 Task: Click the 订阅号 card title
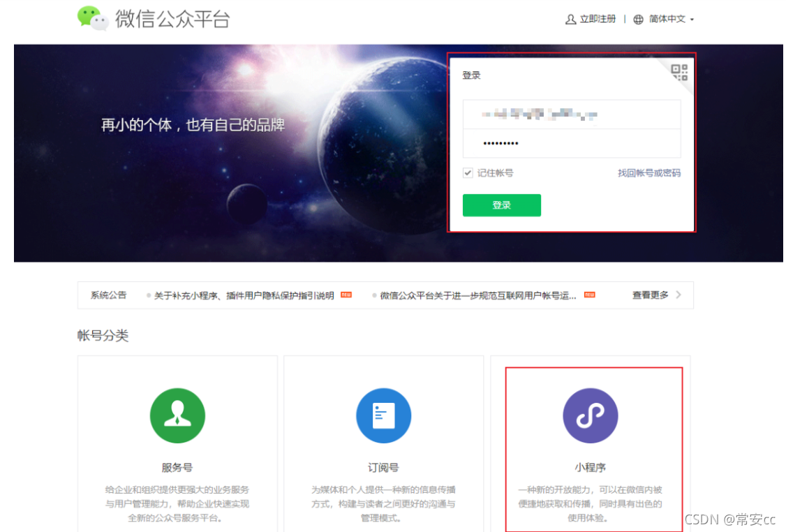click(x=383, y=467)
